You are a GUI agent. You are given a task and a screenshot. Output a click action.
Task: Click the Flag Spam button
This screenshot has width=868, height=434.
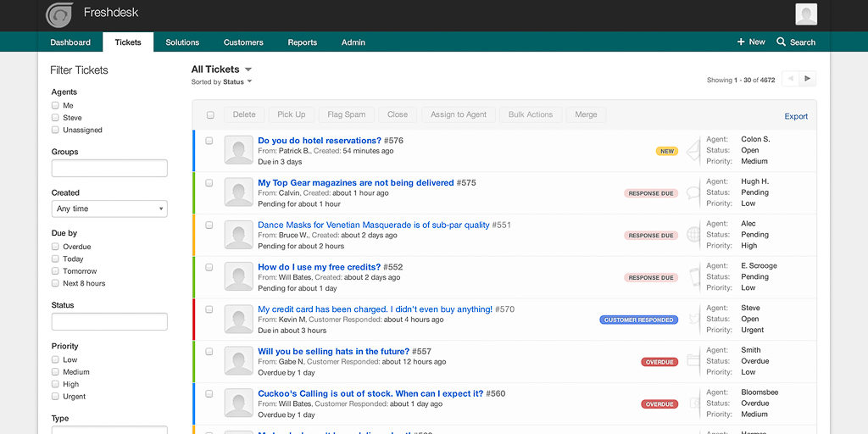[347, 114]
